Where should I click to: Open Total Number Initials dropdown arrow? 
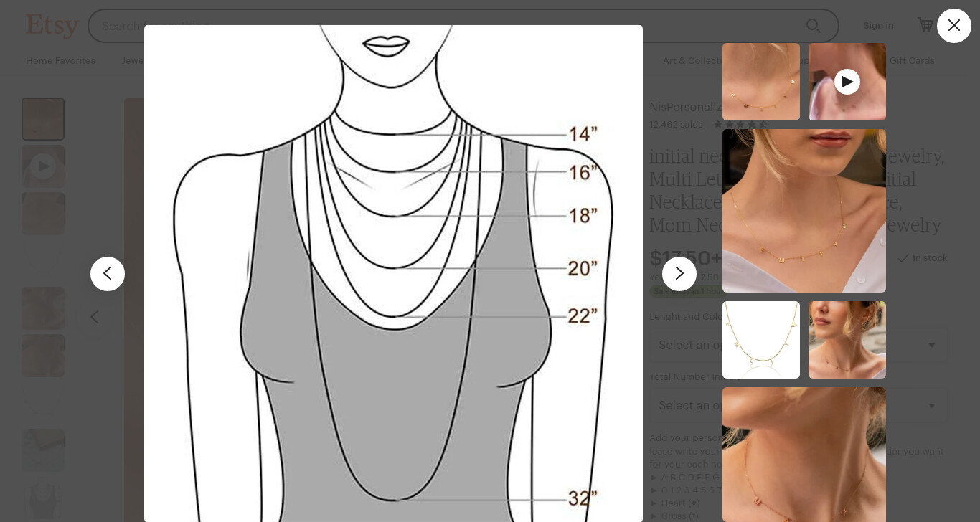pyautogui.click(x=932, y=405)
